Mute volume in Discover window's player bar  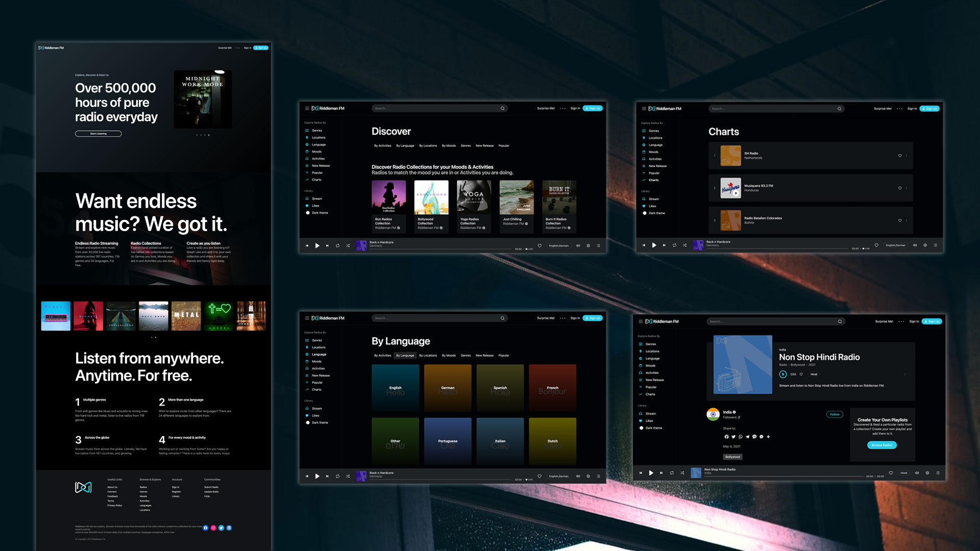point(578,245)
